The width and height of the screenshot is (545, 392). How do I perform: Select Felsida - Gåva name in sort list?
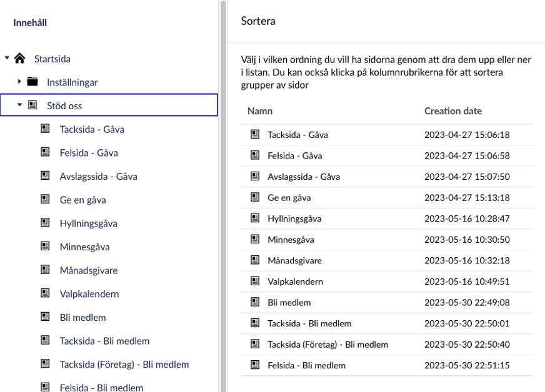(295, 156)
